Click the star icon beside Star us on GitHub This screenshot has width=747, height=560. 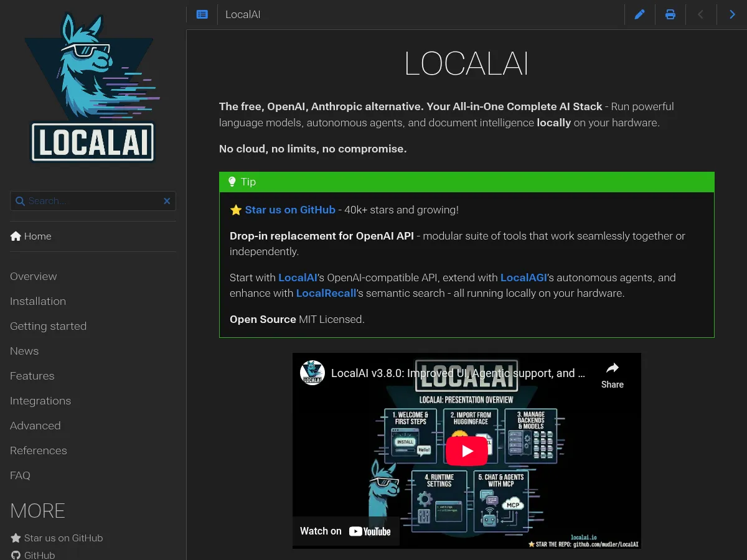pos(15,537)
